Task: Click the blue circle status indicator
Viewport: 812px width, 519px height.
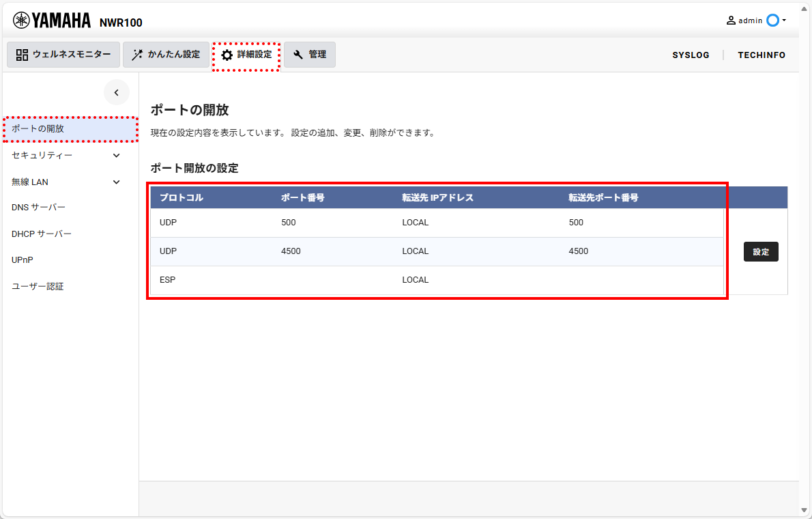Action: tap(772, 20)
